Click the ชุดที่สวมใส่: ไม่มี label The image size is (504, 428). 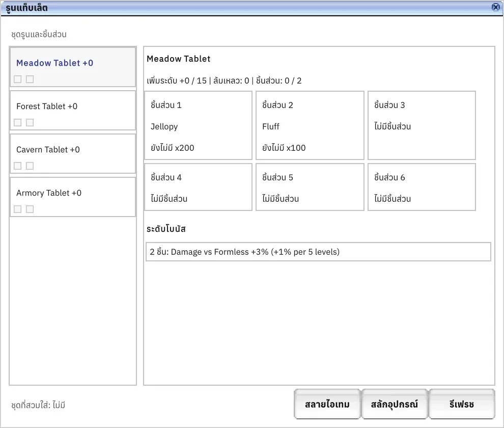38,405
